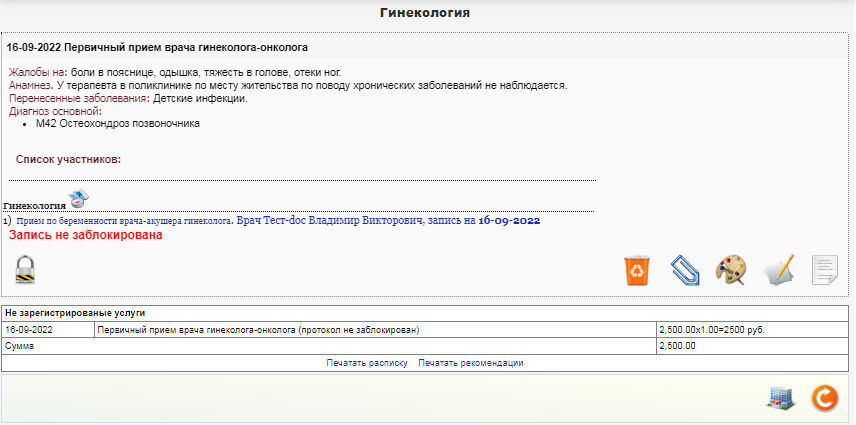Click the Гинекология page heading
This screenshot has width=856, height=425.
coord(426,13)
